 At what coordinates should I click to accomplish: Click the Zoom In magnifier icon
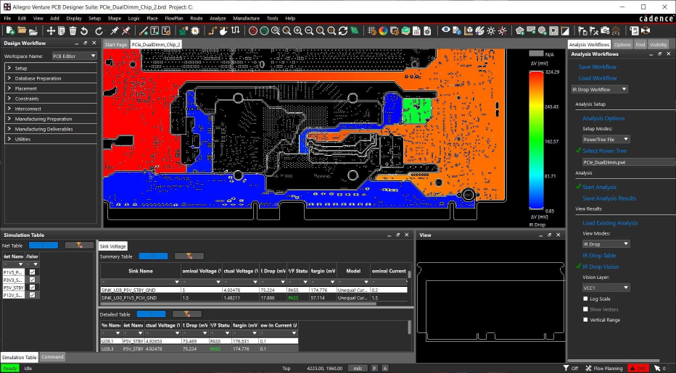coord(298,31)
